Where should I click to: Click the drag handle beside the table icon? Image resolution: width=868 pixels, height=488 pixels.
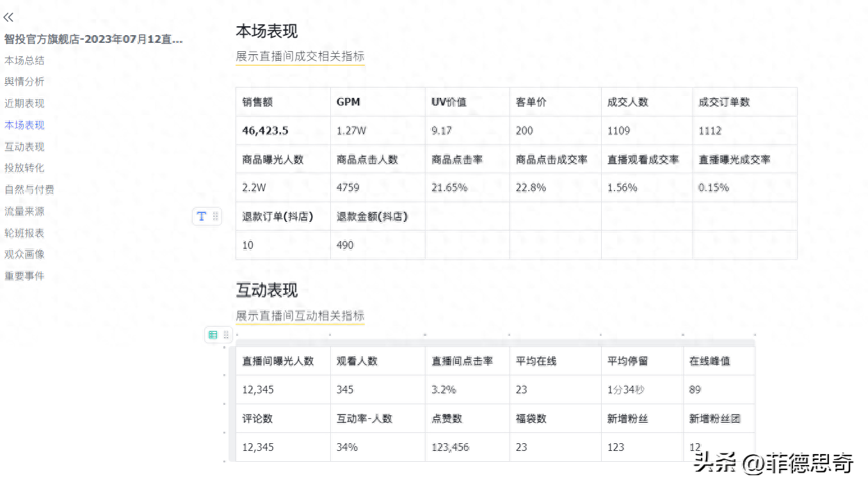point(226,335)
